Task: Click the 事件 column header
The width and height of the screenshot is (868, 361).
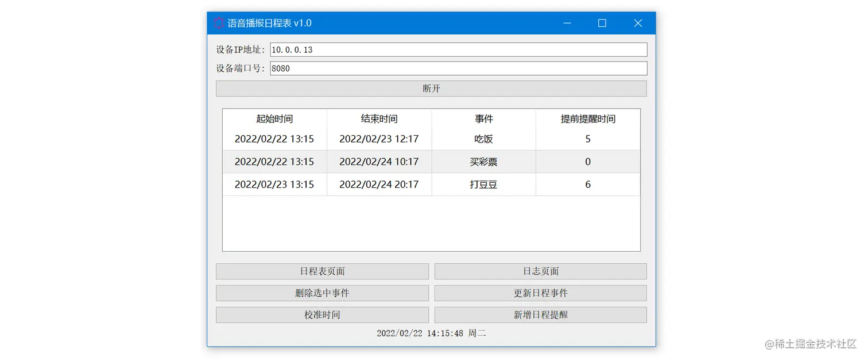Action: (x=483, y=119)
